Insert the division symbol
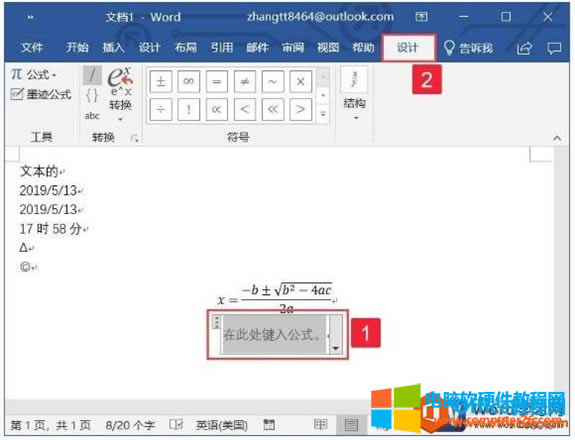This screenshot has width=575, height=440. pyautogui.click(x=161, y=109)
